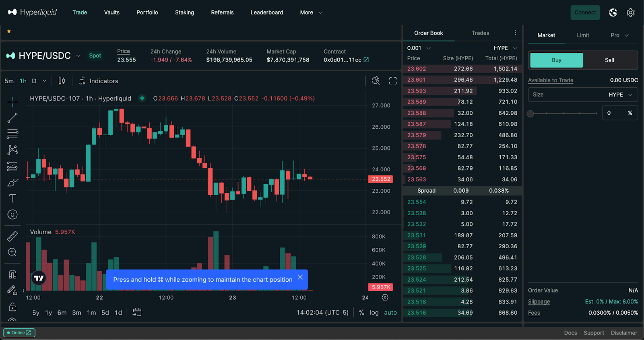Viewport: 644px width, 340px height.
Task: Open order book options menu
Action: tap(515, 33)
